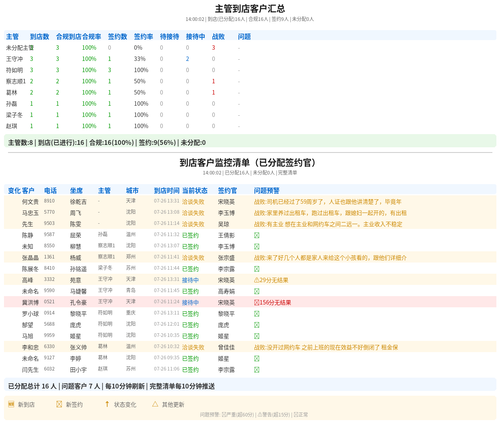Click the 其他更新 triangle legend icon

click(x=155, y=404)
